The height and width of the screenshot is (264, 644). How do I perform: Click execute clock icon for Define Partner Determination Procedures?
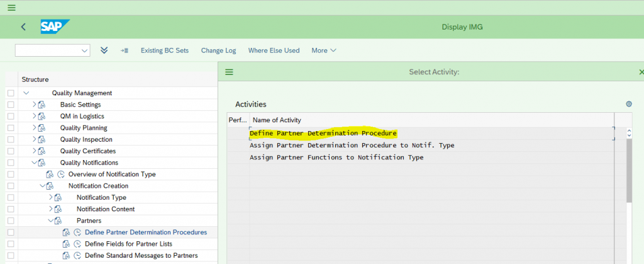tap(77, 232)
